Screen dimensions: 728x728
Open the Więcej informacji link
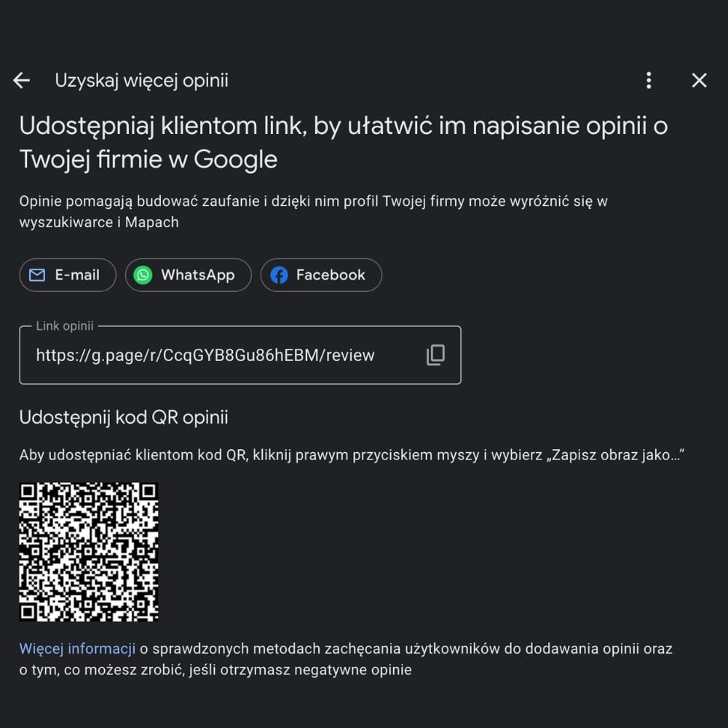pyautogui.click(x=77, y=648)
